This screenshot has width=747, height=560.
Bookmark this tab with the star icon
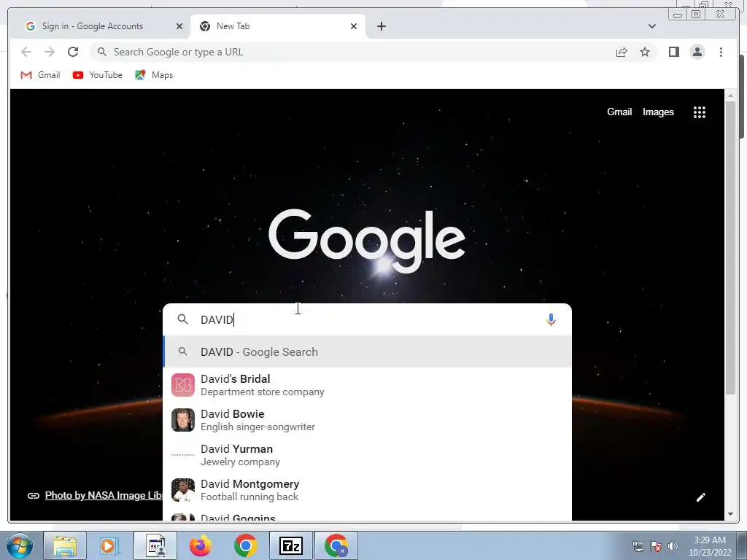click(645, 52)
